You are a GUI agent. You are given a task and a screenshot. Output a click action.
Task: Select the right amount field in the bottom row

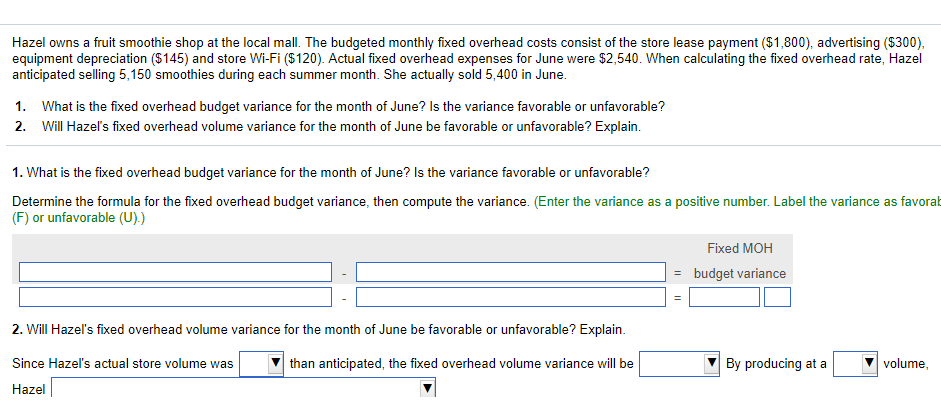(x=511, y=297)
